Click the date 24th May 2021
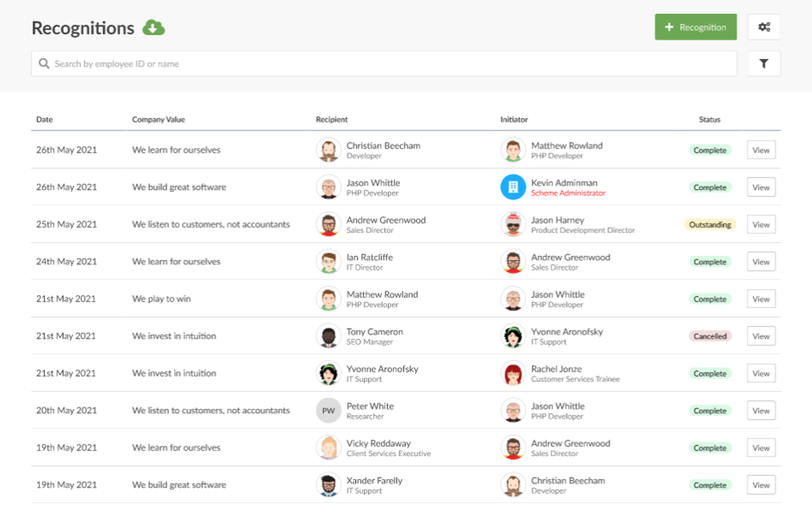Screen dimensions: 812x506 click(x=66, y=262)
